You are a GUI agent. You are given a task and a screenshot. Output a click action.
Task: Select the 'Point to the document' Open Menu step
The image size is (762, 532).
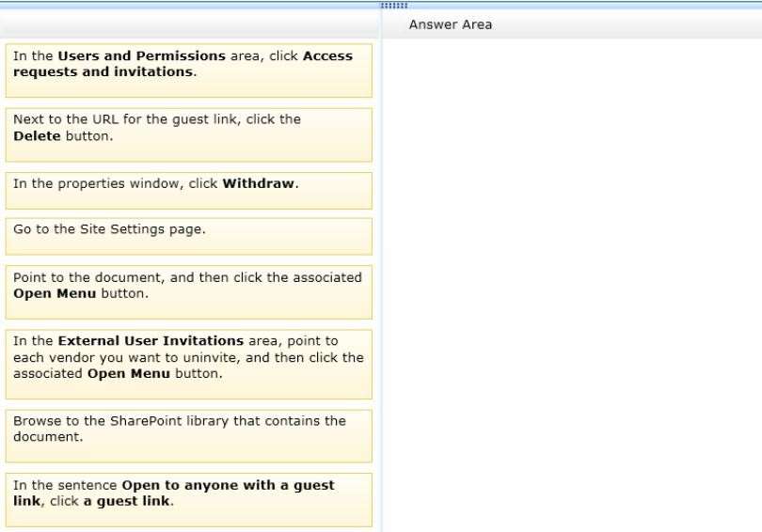tap(188, 291)
